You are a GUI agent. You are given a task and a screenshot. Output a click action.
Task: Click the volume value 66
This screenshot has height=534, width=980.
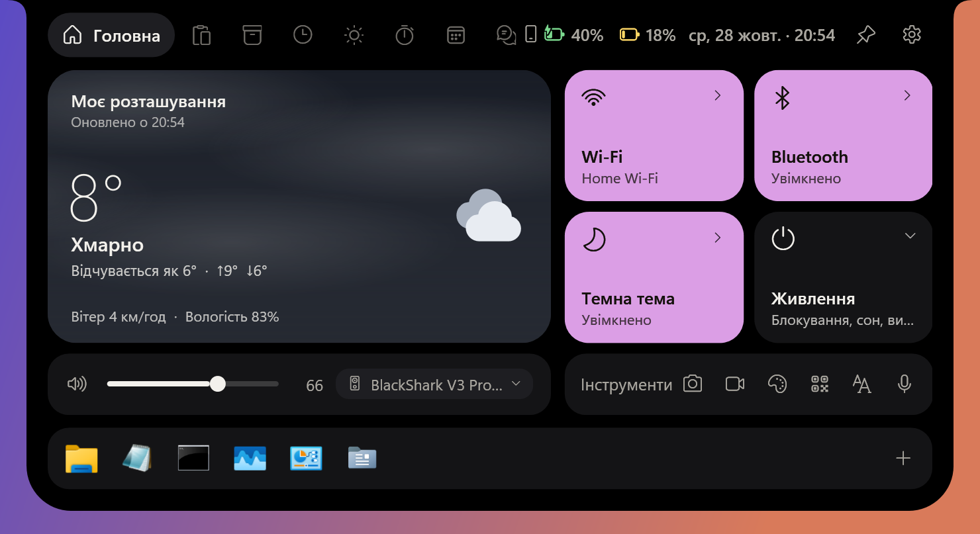click(315, 385)
